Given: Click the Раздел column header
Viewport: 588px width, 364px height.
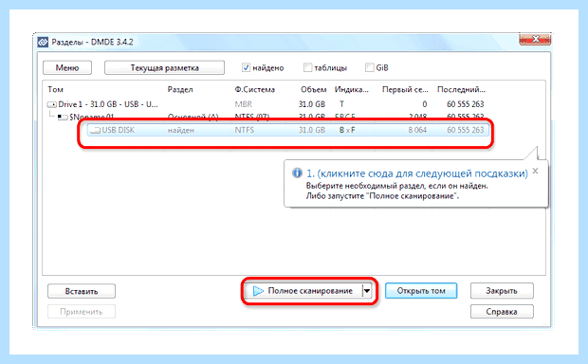Looking at the screenshot, I should coord(180,90).
